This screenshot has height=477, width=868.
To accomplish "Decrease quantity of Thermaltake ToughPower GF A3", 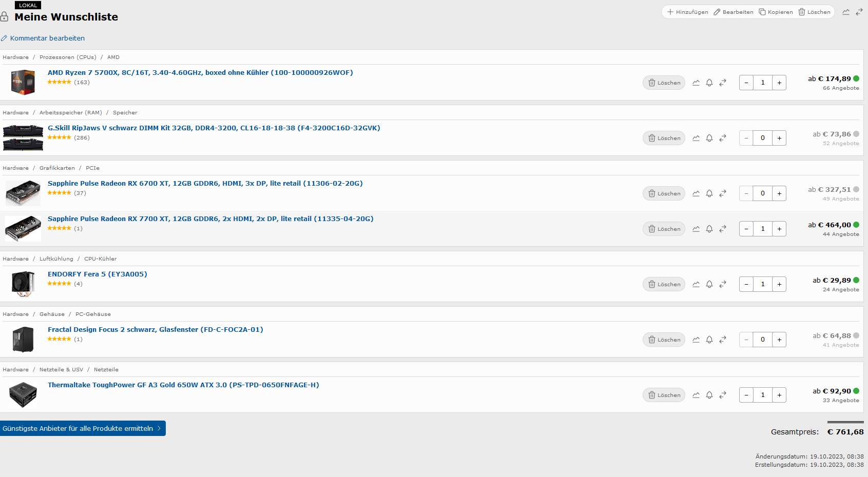I will [746, 395].
